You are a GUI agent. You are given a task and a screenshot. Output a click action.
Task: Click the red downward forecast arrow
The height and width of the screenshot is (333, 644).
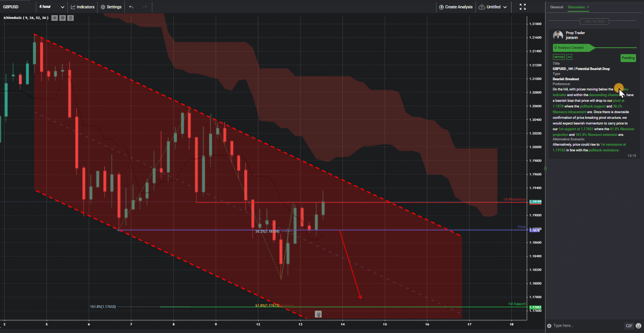click(350, 265)
